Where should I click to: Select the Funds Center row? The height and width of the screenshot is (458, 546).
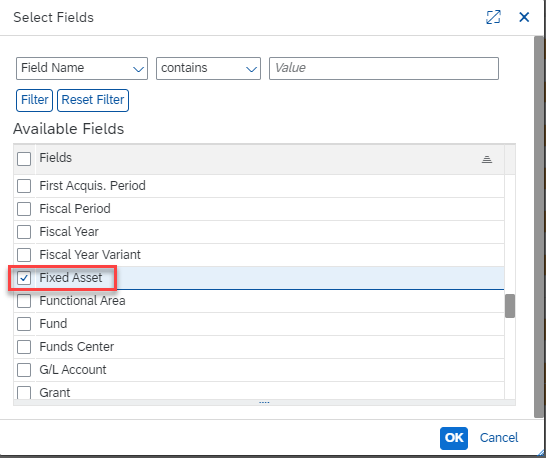(259, 347)
